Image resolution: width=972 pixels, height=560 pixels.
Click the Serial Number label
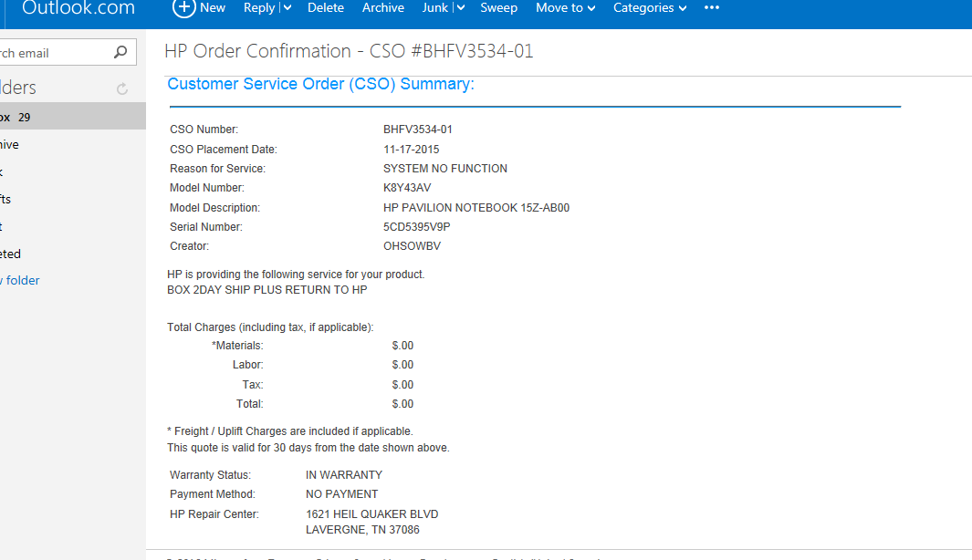(x=205, y=227)
